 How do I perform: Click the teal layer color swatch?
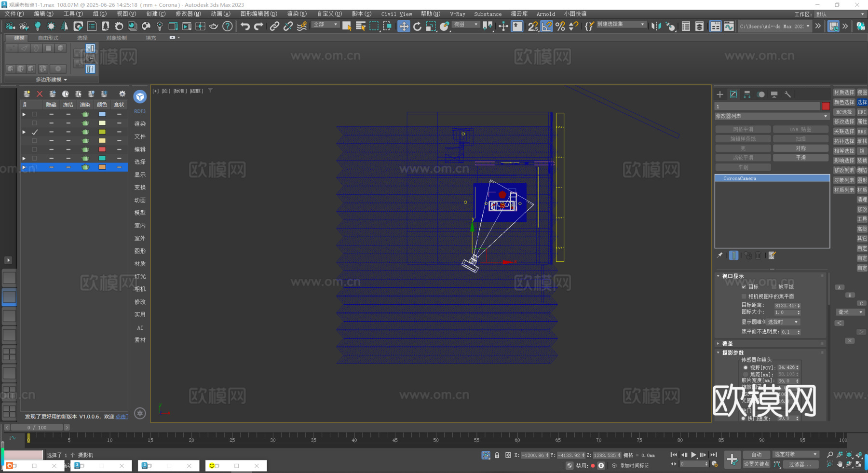[102, 158]
